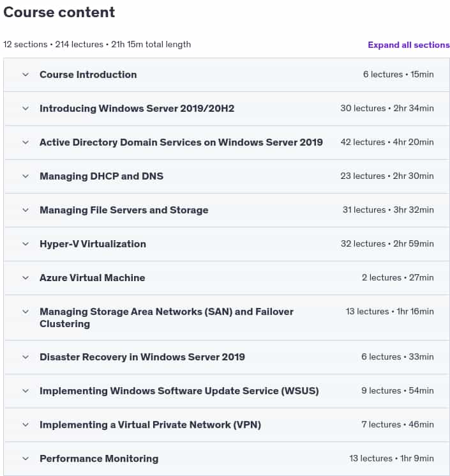450x476 pixels.
Task: Click the Expand all sections link
Action: pos(409,45)
